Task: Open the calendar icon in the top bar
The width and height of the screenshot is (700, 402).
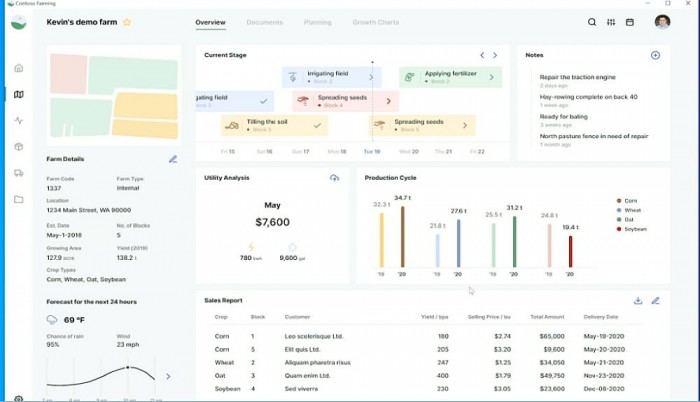Action: [629, 22]
